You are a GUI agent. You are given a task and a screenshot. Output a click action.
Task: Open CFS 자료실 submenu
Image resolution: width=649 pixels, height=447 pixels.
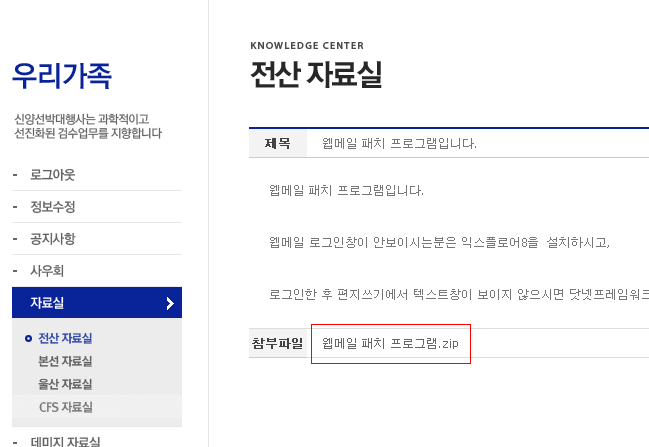[66, 407]
